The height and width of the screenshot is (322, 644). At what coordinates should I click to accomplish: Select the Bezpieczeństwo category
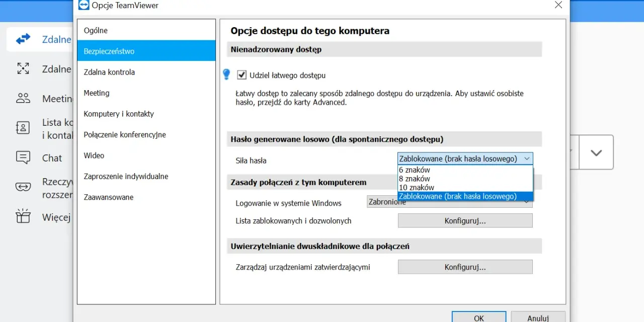[146, 51]
